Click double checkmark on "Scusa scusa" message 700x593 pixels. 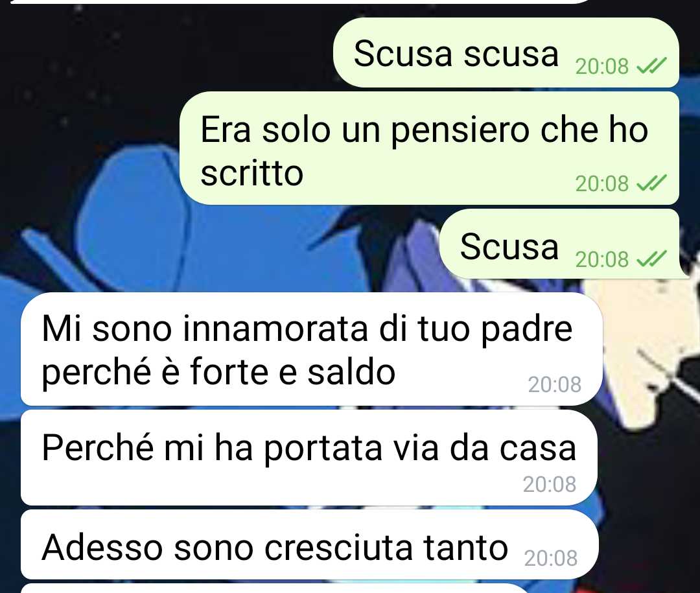(651, 66)
